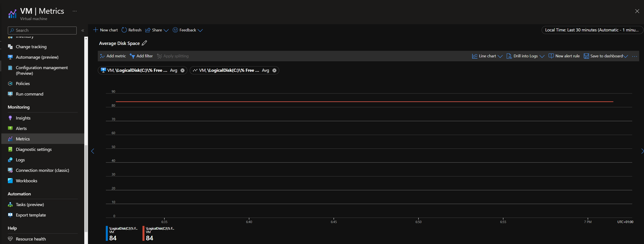Click the New chart button
Viewport: 644px width, 244px height.
click(105, 30)
